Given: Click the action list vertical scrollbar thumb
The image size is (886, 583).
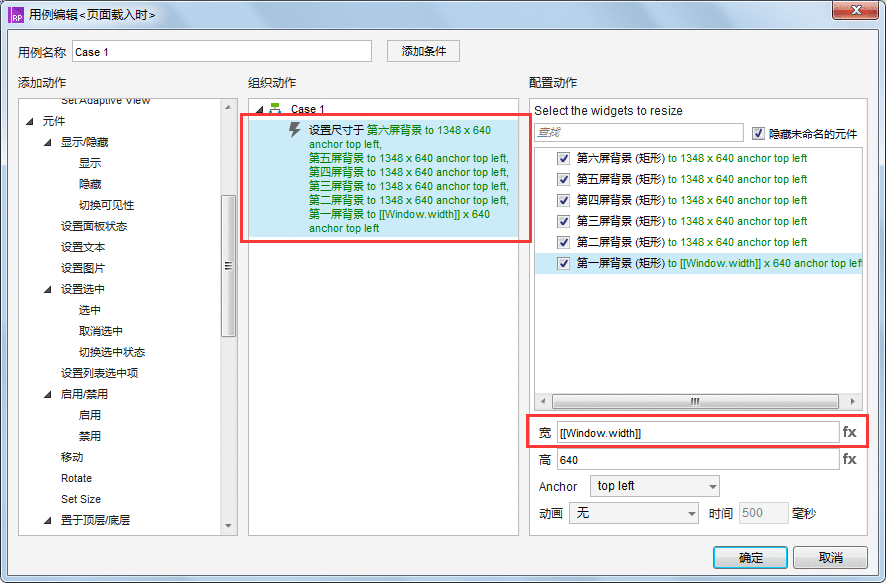Looking at the screenshot, I should coord(228,266).
